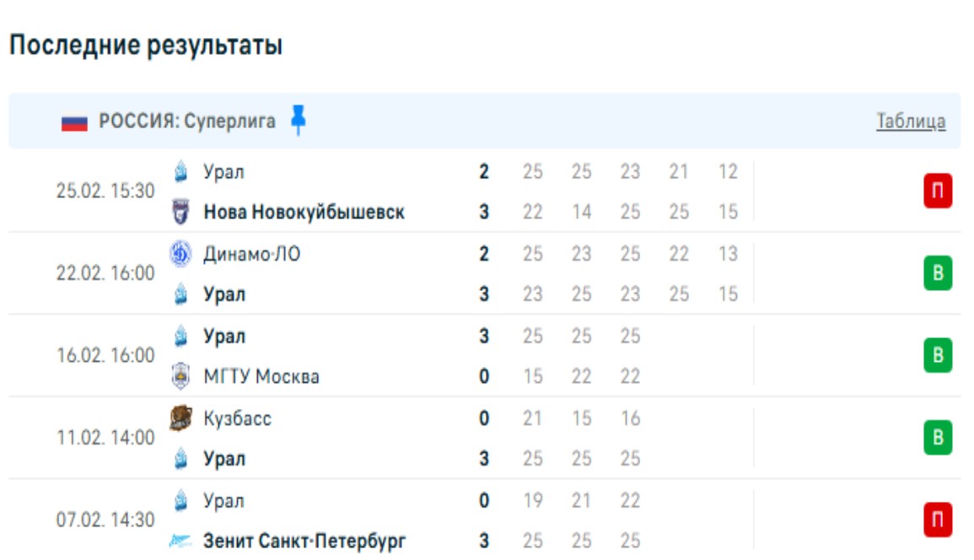This screenshot has height=560, width=974.
Task: Click the pin icon next to Суперлига
Action: (x=298, y=121)
